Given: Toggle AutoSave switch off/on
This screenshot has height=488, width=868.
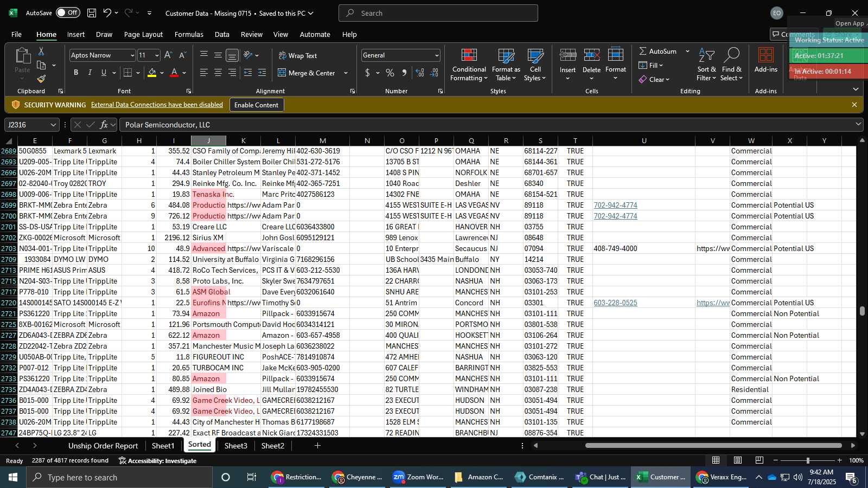Looking at the screenshot, I should (68, 13).
